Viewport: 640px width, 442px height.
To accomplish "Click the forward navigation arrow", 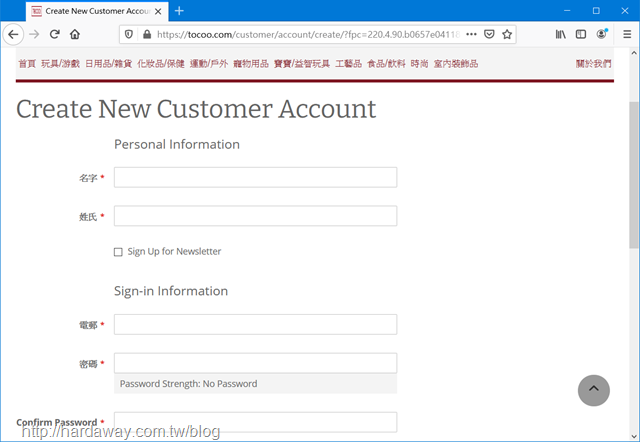I will click(34, 34).
